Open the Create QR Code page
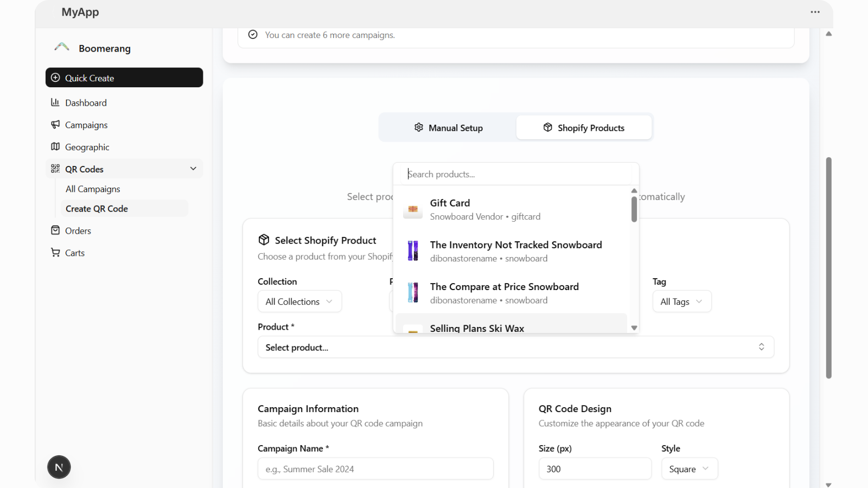Image resolution: width=868 pixels, height=488 pixels. point(97,208)
